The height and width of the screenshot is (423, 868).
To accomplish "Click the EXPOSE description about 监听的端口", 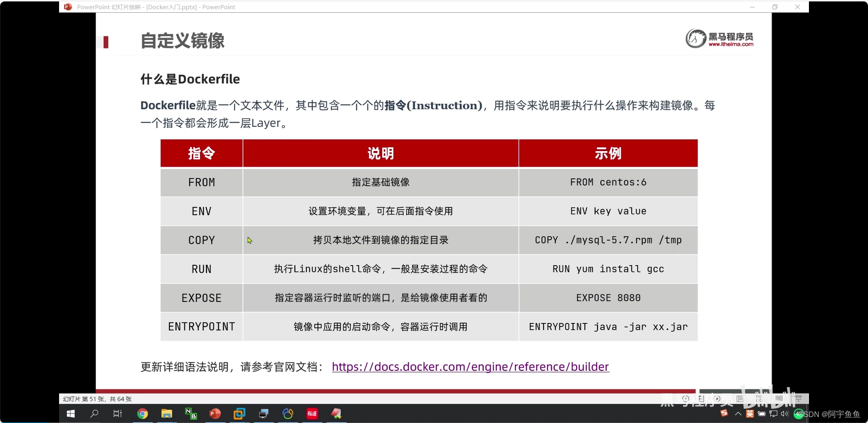I will point(381,298).
